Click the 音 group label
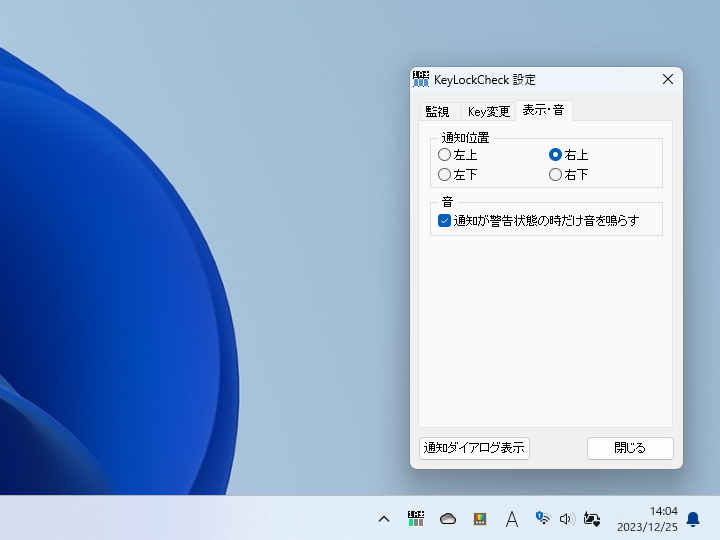 click(447, 202)
